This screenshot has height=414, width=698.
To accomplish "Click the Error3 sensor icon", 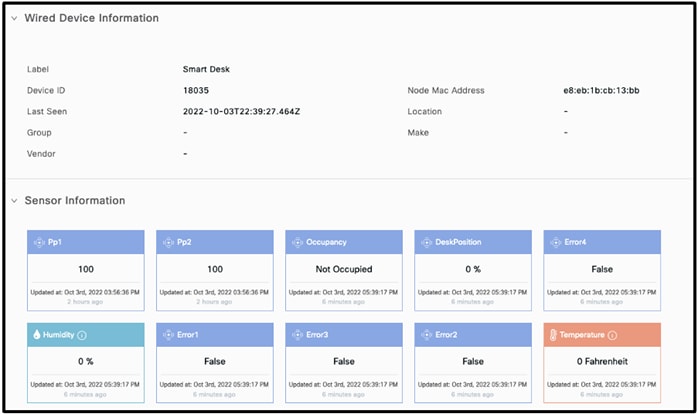I will 297,335.
